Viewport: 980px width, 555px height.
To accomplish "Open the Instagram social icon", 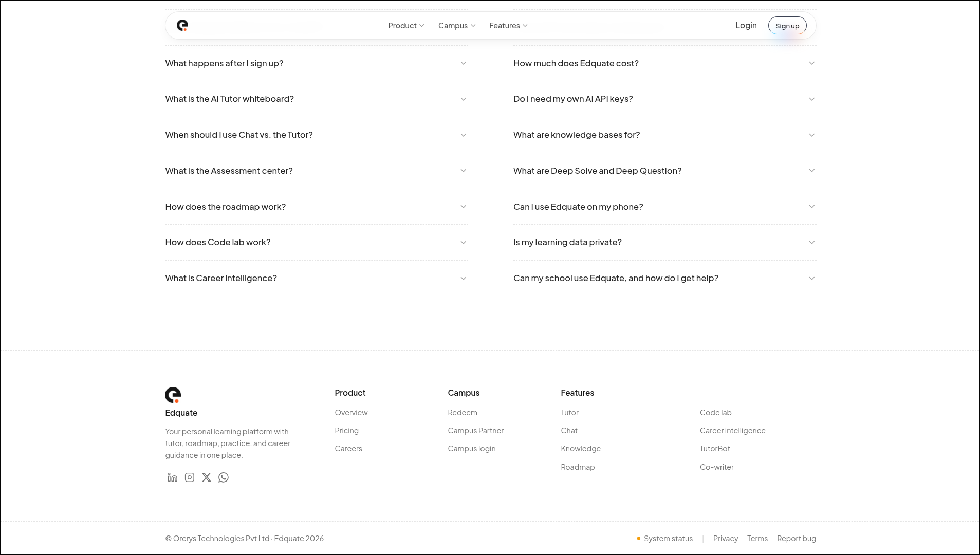I will click(x=190, y=477).
